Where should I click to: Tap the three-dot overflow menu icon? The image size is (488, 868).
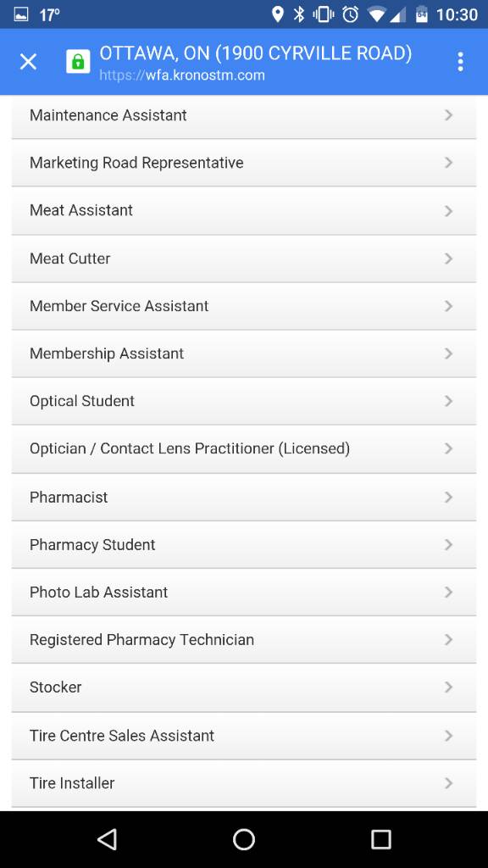pyautogui.click(x=460, y=62)
